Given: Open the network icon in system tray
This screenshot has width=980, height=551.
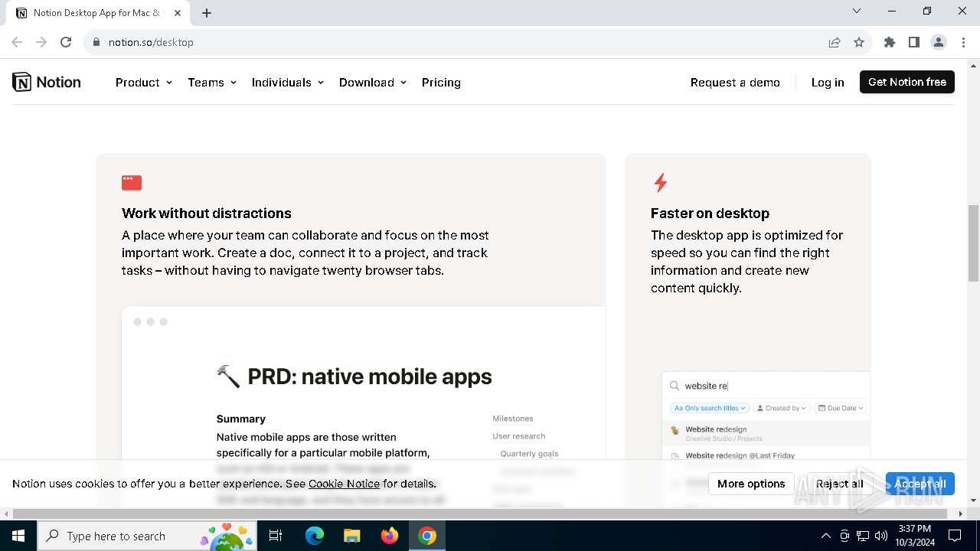Looking at the screenshot, I should pyautogui.click(x=863, y=536).
